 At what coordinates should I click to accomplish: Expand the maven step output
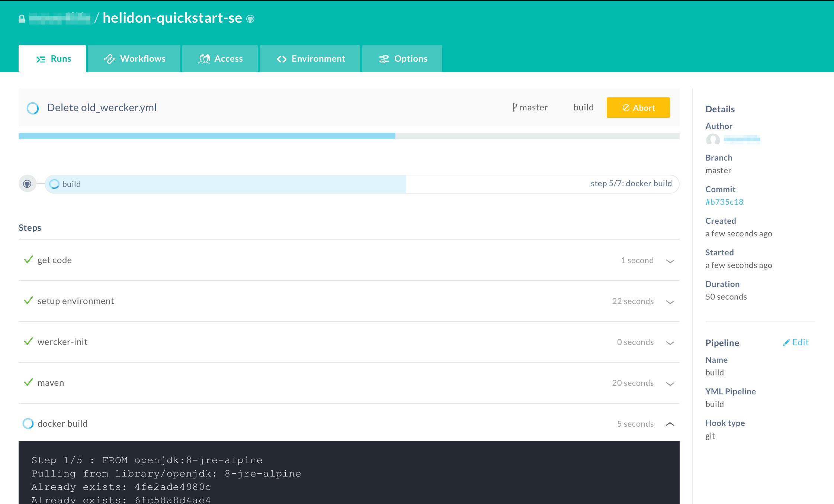click(670, 384)
